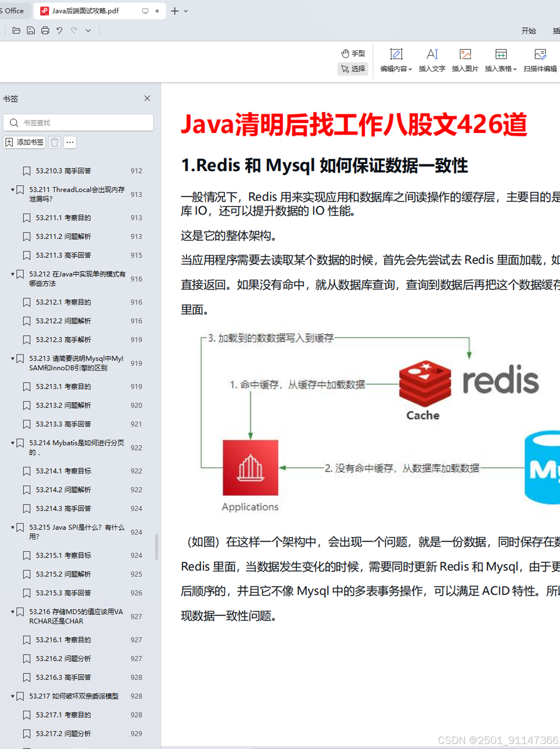Close the bookmarks (书签) panel
The width and height of the screenshot is (560, 749).
click(147, 98)
